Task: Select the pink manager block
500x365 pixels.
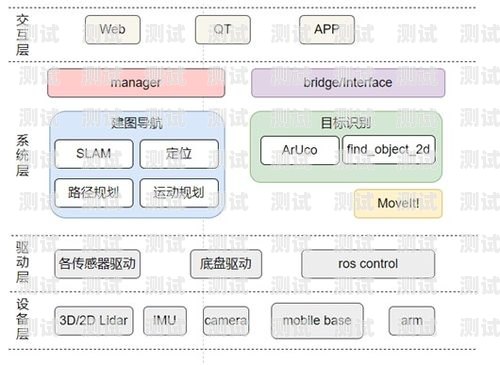Action: coord(136,83)
